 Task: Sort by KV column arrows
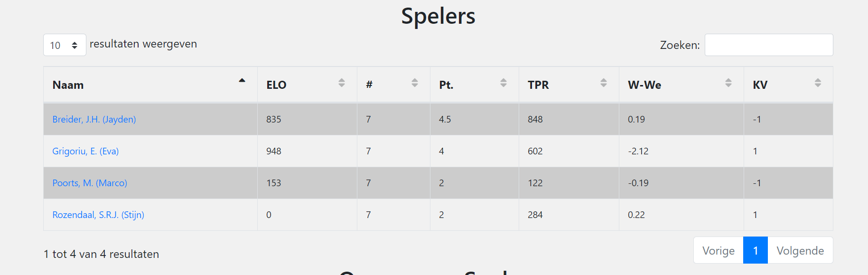tap(818, 83)
